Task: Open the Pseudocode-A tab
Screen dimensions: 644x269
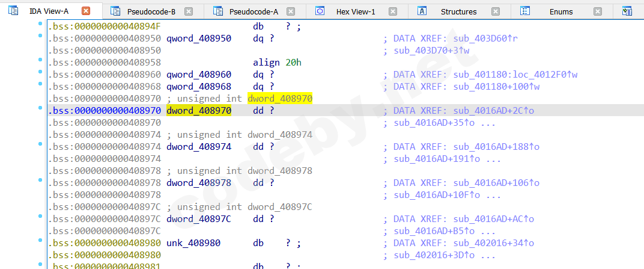Action: point(254,11)
